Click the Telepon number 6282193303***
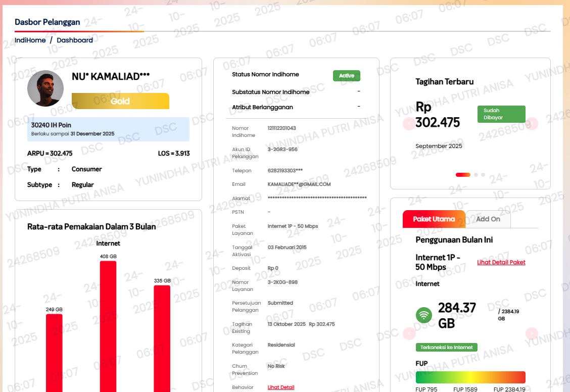This screenshot has height=392, width=570. (285, 170)
